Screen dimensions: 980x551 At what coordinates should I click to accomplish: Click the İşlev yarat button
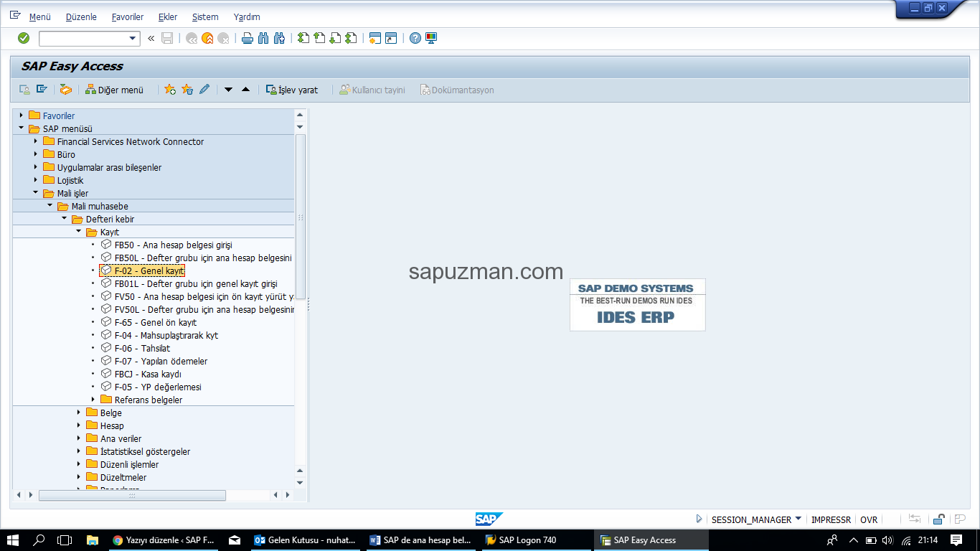point(292,90)
